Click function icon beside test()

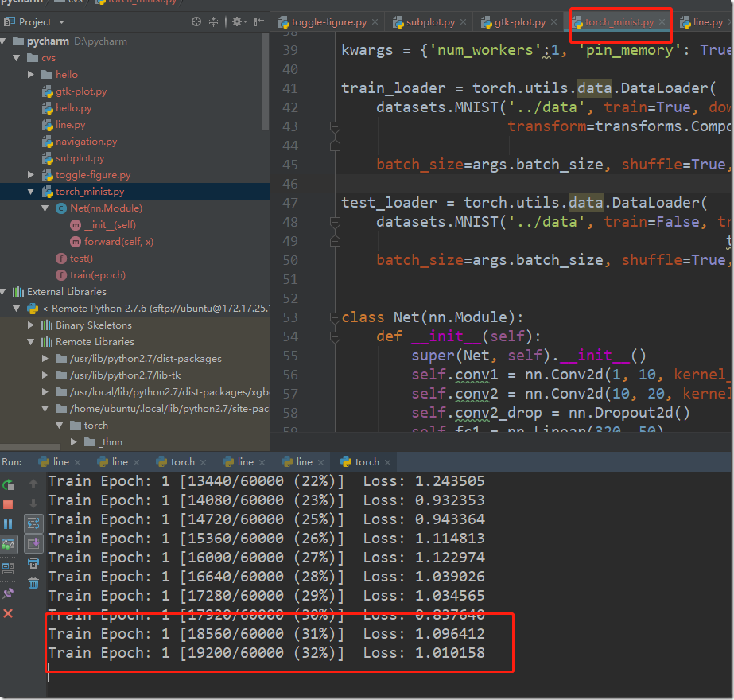(x=61, y=259)
